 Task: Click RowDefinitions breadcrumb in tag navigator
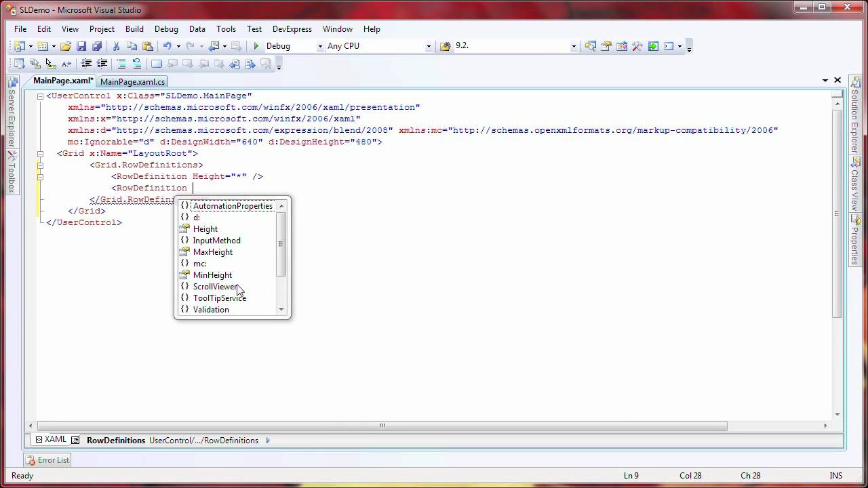coord(116,441)
